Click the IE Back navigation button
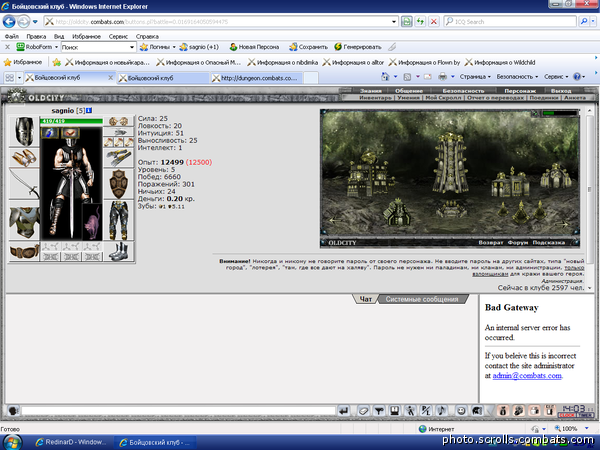The image size is (600, 450). [x=9, y=21]
